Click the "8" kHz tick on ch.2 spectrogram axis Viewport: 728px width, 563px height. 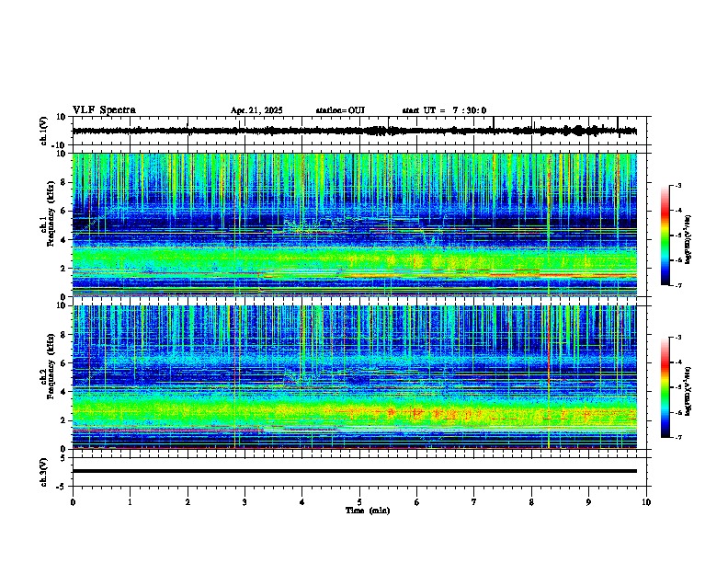[x=63, y=335]
